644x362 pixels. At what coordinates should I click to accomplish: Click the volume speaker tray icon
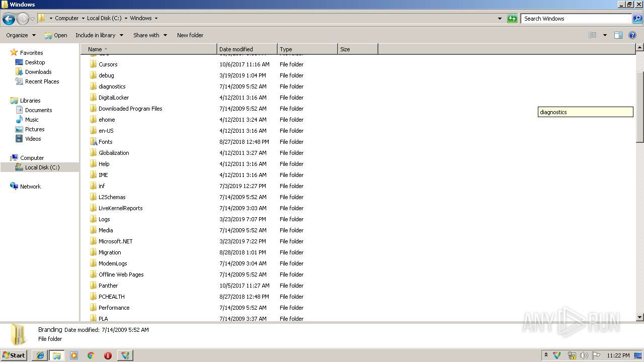click(x=584, y=355)
